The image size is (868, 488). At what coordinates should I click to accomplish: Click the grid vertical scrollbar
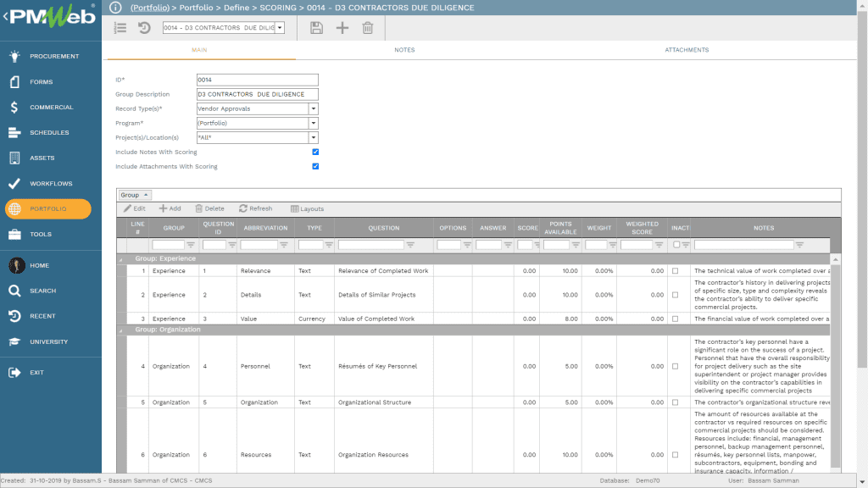point(835,365)
